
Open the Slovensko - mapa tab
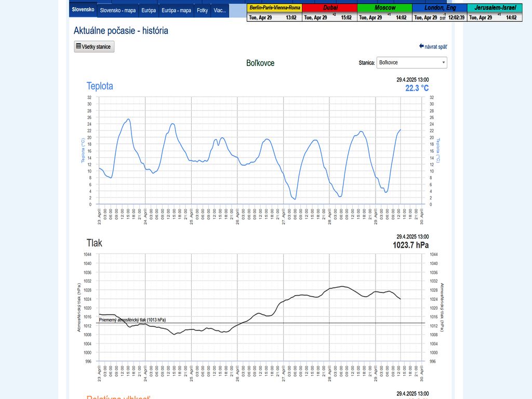click(117, 10)
